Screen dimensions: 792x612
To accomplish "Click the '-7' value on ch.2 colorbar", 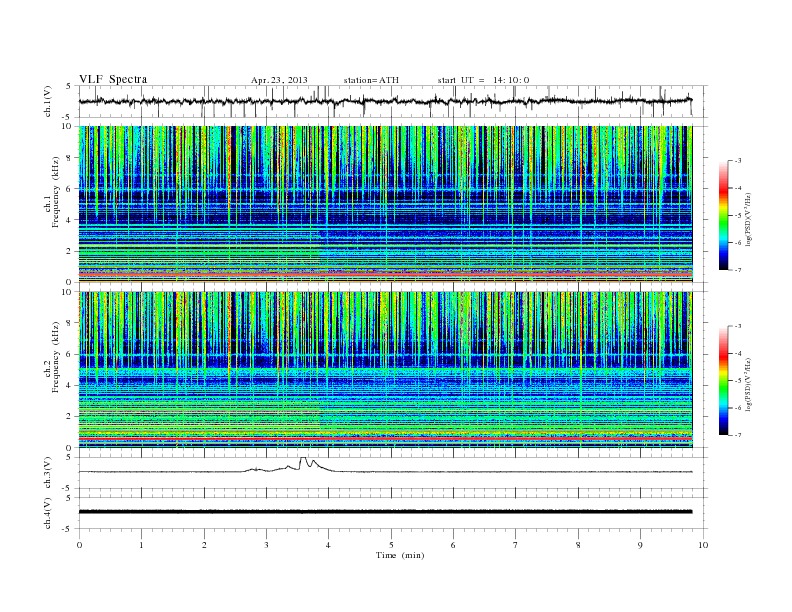I will point(738,435).
